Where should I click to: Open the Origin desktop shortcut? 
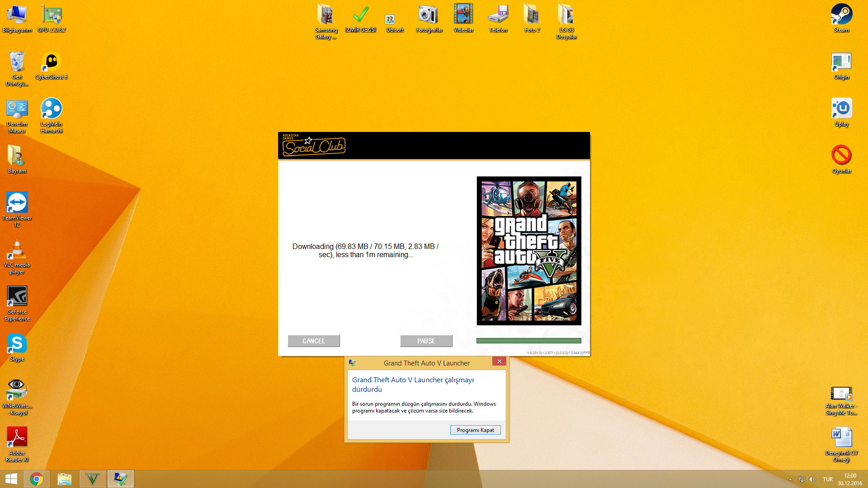[x=841, y=62]
